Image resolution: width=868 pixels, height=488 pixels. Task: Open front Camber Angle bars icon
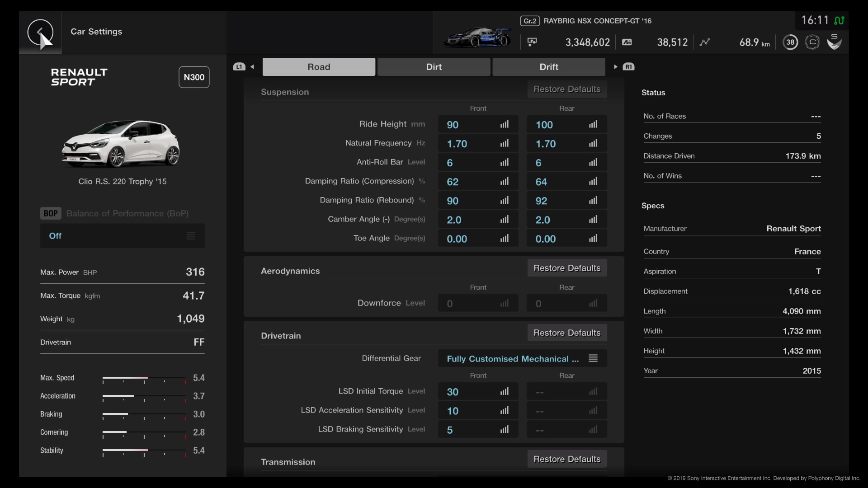[505, 219]
